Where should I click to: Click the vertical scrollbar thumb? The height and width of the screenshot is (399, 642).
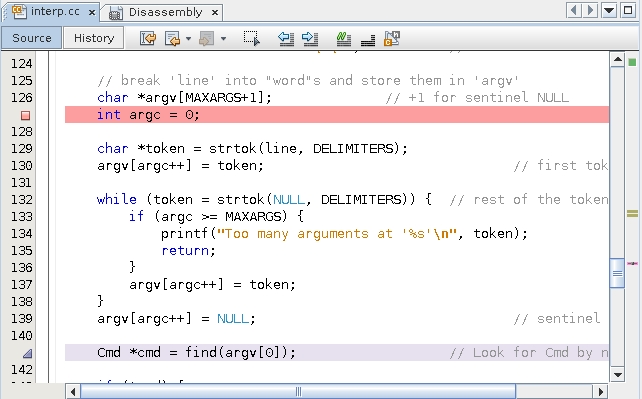point(617,273)
